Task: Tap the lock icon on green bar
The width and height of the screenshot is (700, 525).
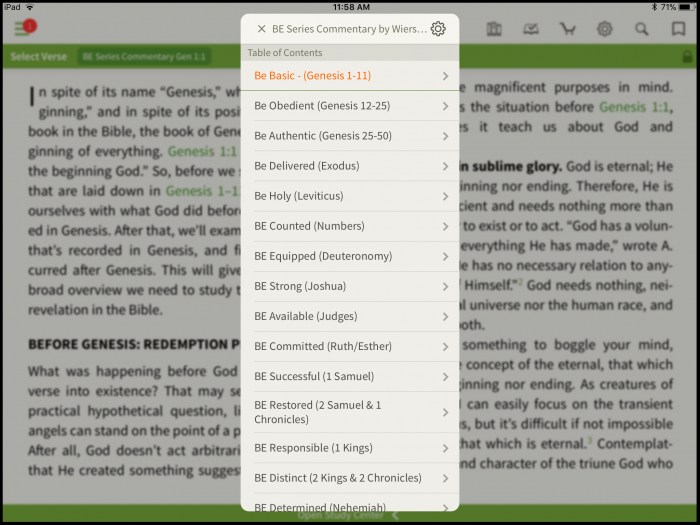Action: coord(688,57)
